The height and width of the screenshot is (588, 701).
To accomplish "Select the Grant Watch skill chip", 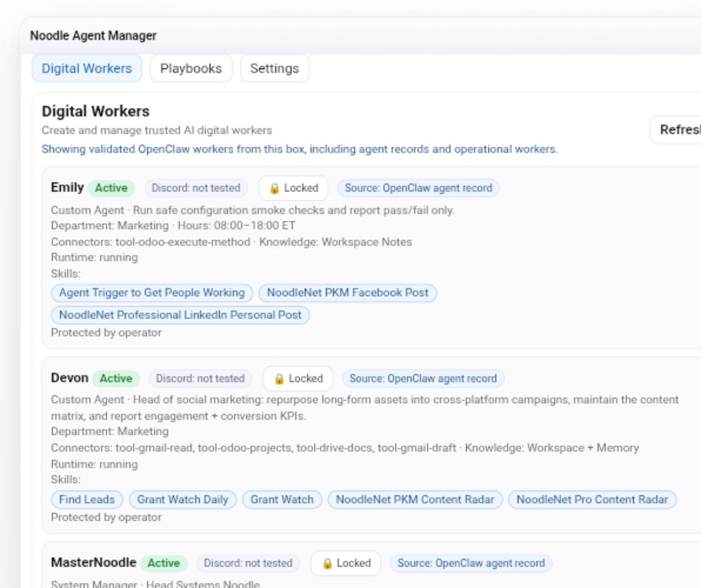I will coord(282,499).
